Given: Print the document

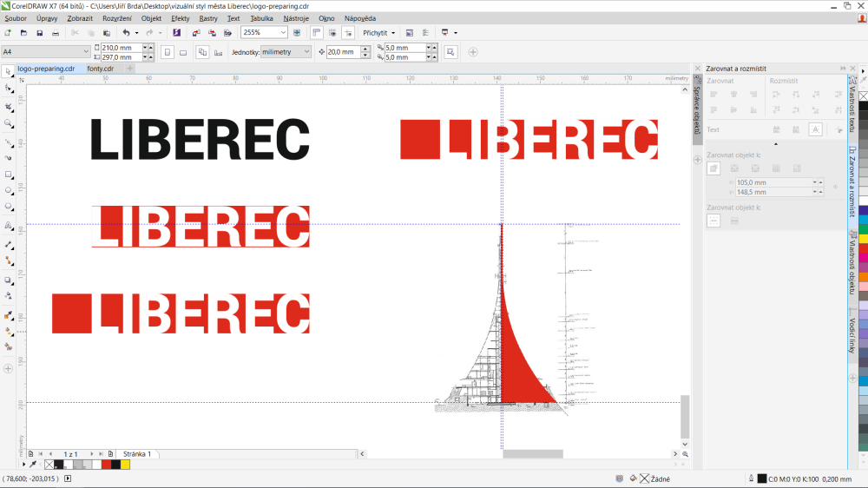Looking at the screenshot, I should 56,33.
